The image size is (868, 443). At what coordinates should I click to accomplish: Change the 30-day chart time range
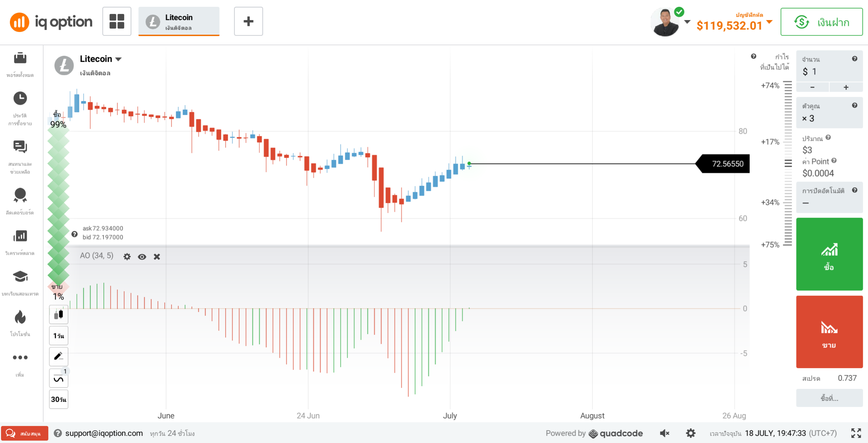tap(59, 399)
